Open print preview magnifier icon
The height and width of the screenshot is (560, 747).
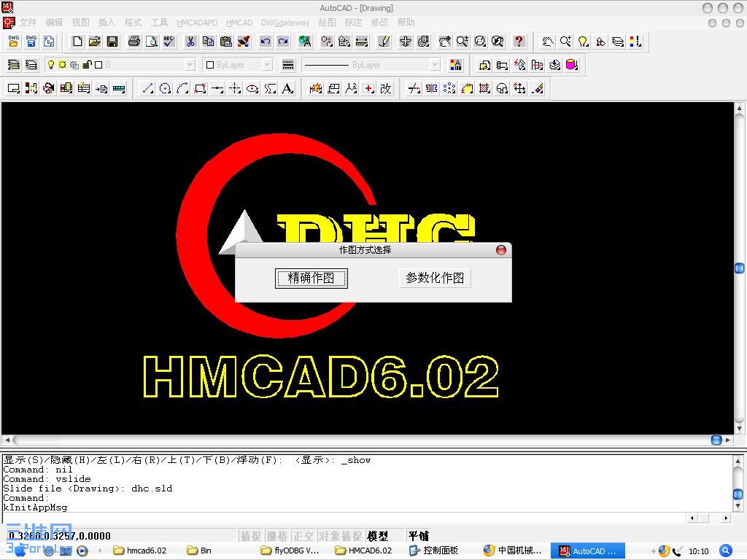tap(152, 42)
